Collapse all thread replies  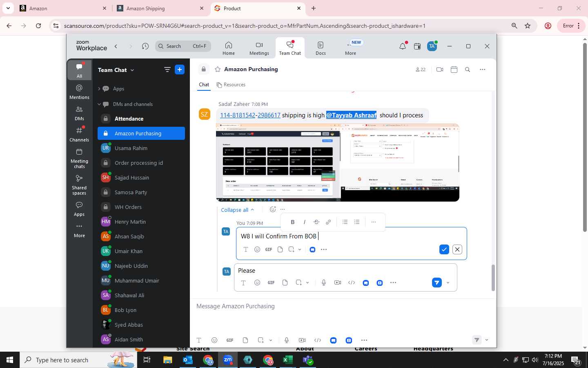[237, 210]
